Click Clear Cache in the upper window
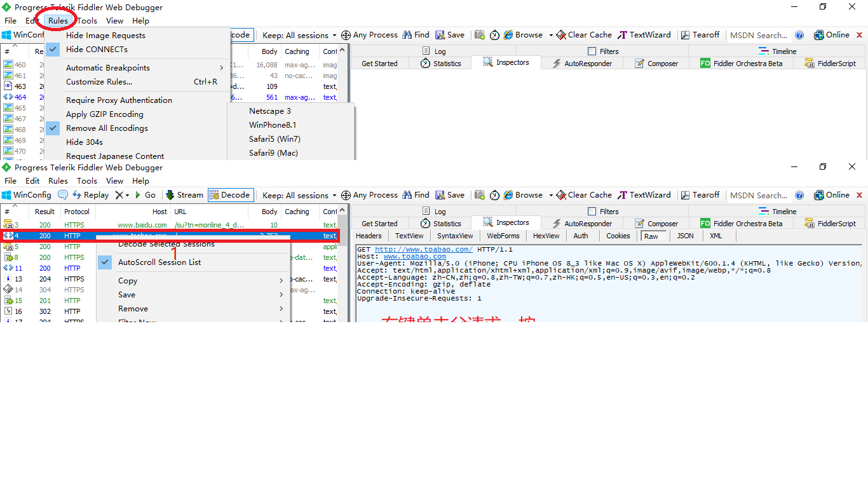 coord(584,35)
